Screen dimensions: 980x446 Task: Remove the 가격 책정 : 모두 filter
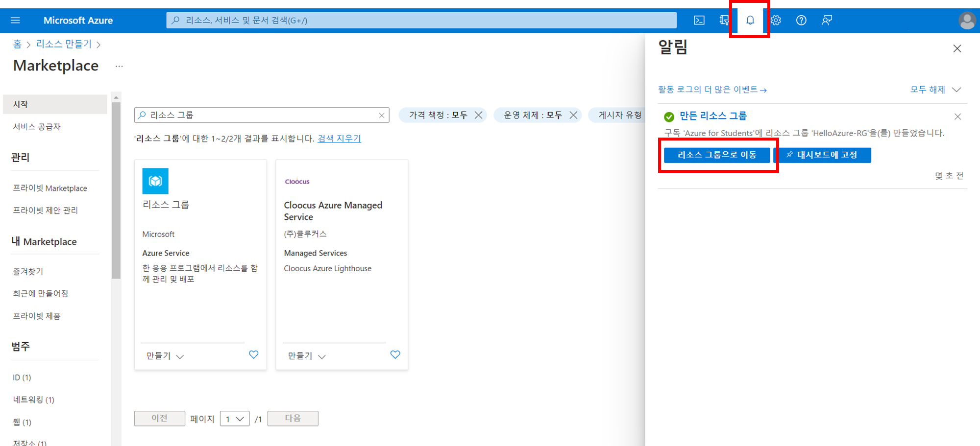coord(479,115)
